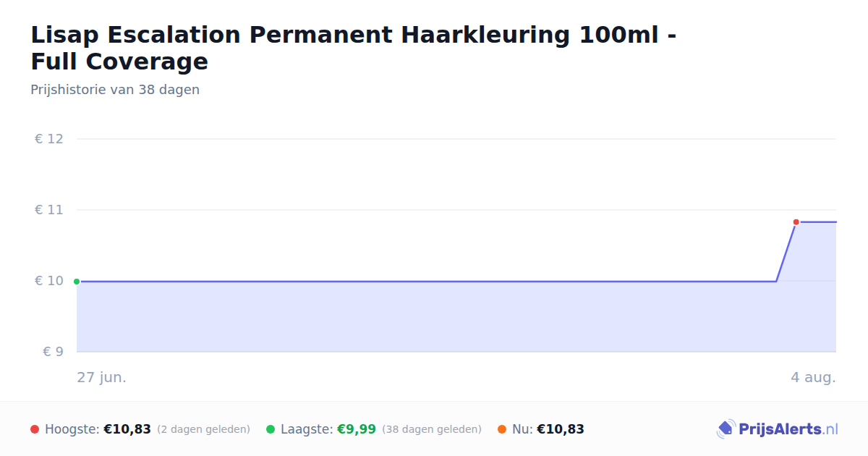This screenshot has height=456, width=868.
Task: Click the green dot beside Laagste
Action: click(271, 429)
